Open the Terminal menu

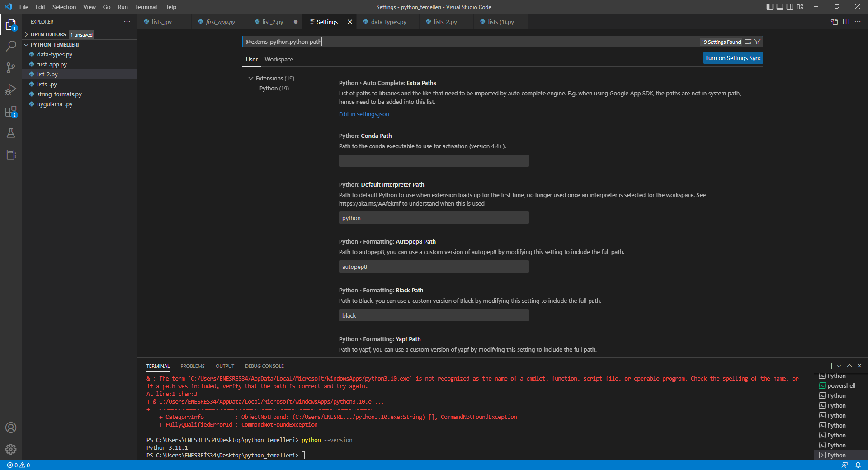point(146,7)
